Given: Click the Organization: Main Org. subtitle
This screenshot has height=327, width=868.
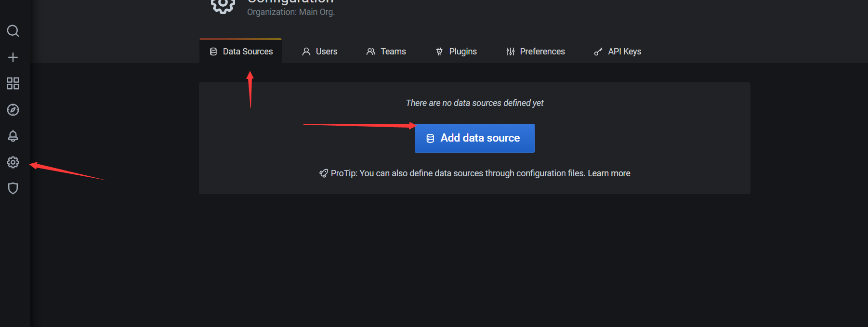Looking at the screenshot, I should (291, 12).
